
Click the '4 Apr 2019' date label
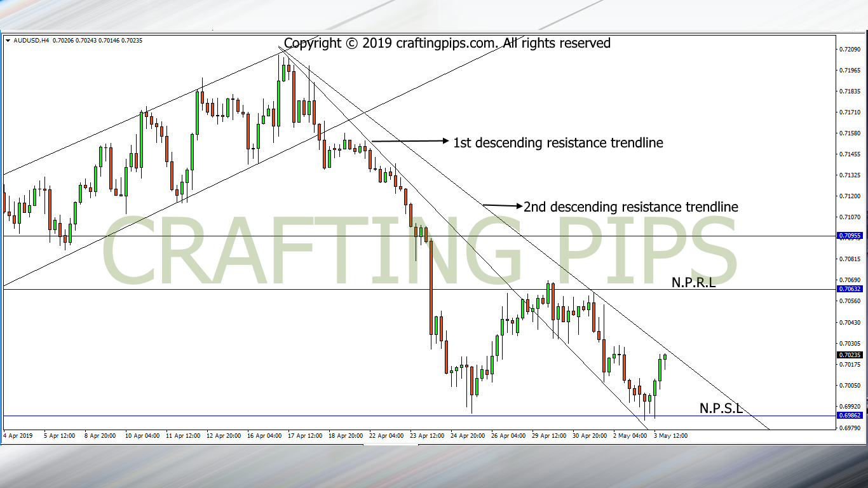tap(17, 436)
